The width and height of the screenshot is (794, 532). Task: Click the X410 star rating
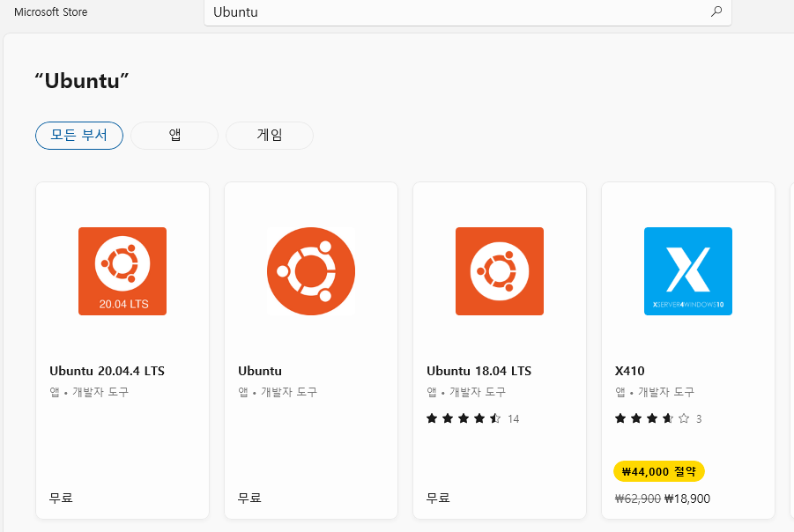(x=652, y=418)
